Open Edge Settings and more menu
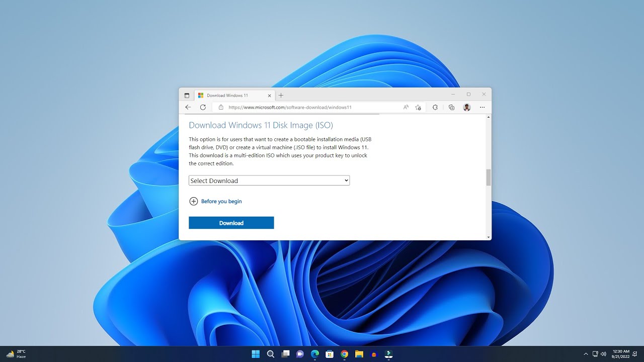 click(x=482, y=107)
